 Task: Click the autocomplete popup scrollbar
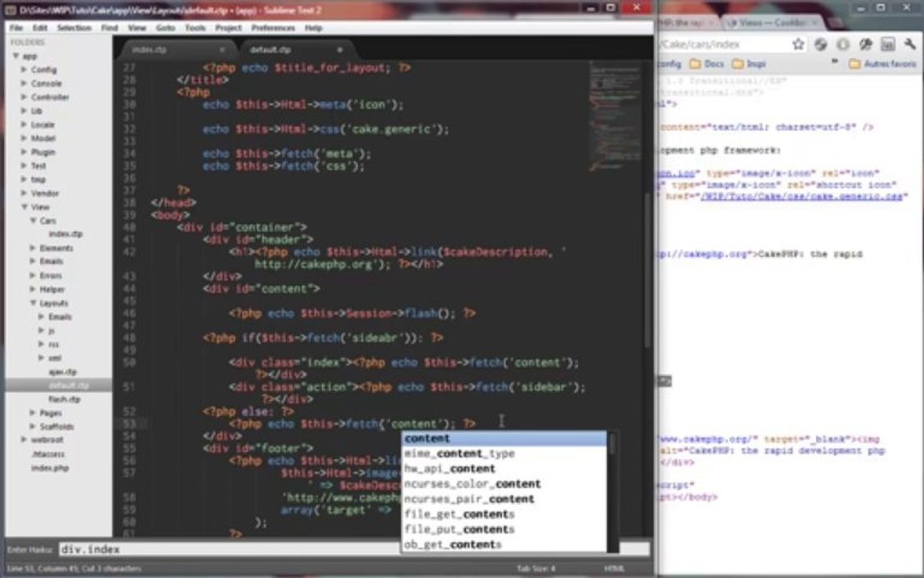612,443
